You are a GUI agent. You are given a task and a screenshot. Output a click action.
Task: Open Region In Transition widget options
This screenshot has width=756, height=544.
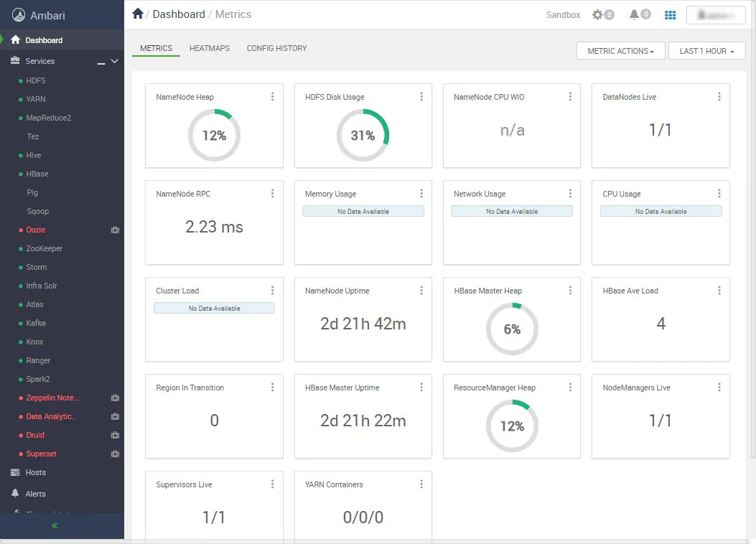(272, 387)
